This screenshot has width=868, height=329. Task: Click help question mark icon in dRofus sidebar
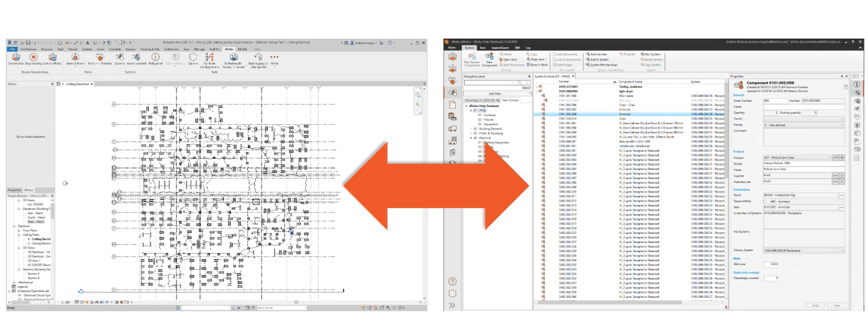453,281
